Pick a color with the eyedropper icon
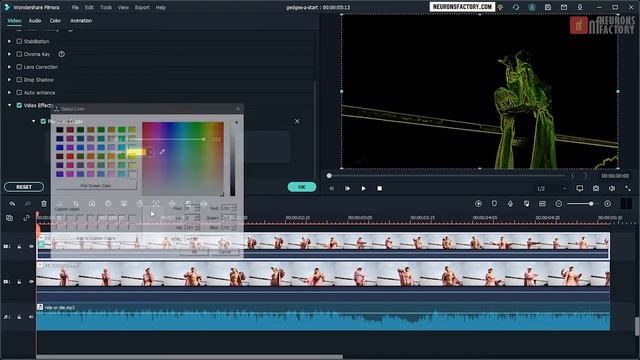The width and height of the screenshot is (640, 360). [162, 152]
